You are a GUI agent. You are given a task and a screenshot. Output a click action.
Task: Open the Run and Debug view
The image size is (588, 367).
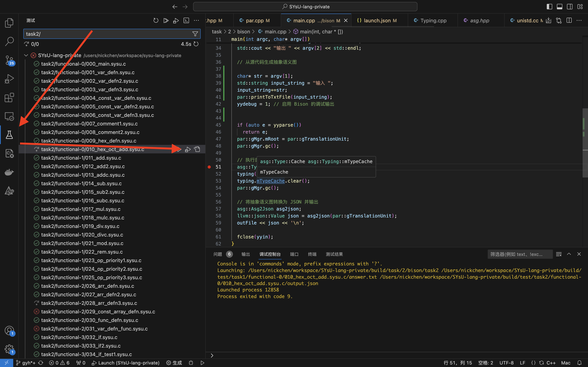tap(9, 79)
